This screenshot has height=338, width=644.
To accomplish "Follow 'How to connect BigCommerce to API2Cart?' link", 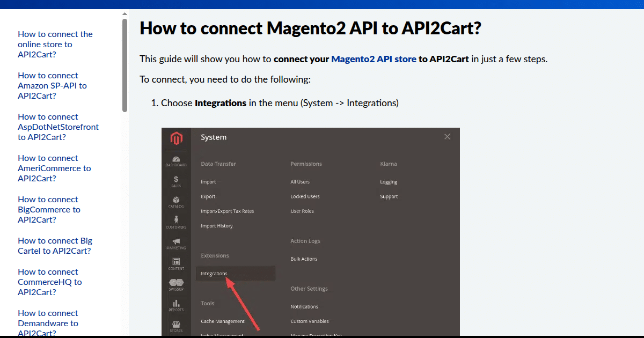I will click(x=49, y=210).
